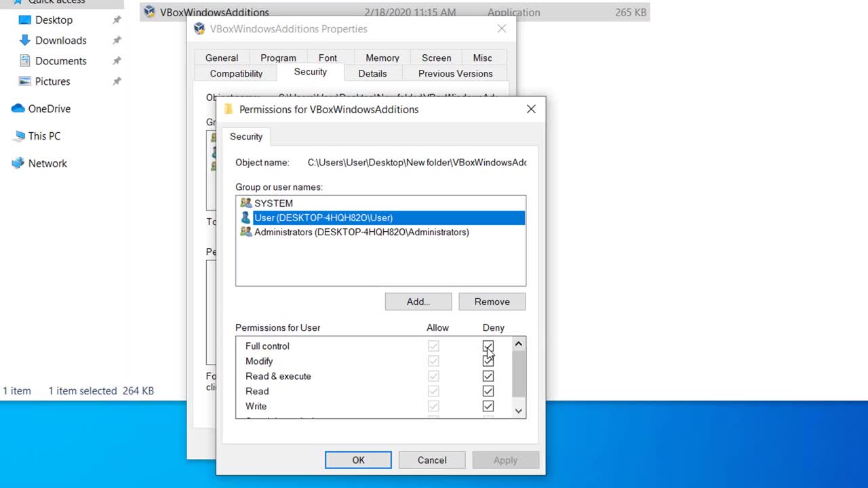Click the Properties window title bar VirtualBox icon
The width and height of the screenshot is (868, 488).
coord(199,28)
